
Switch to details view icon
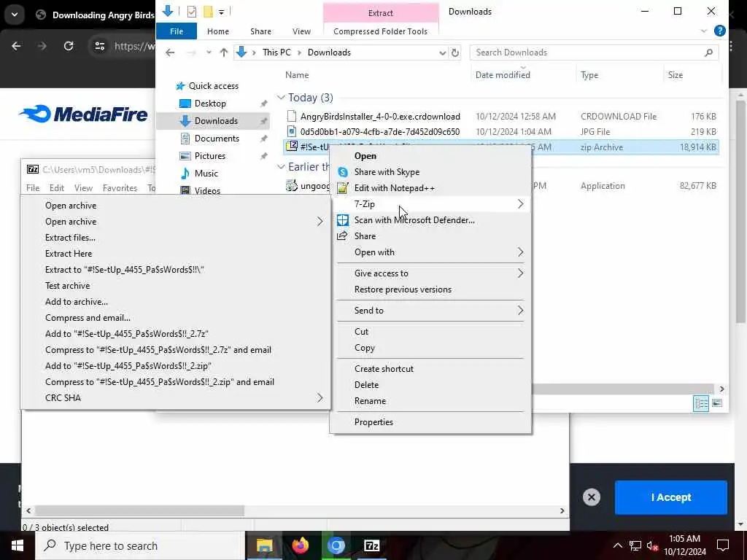tap(701, 403)
